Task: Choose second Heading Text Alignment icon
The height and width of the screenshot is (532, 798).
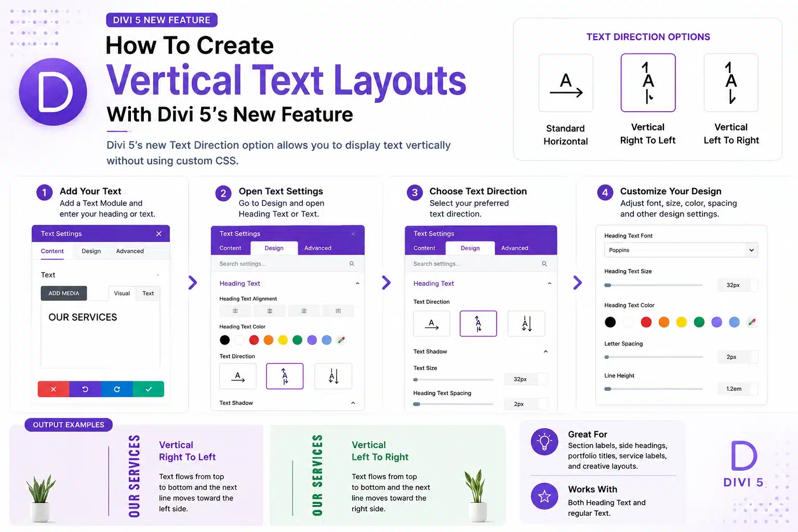Action: point(270,311)
